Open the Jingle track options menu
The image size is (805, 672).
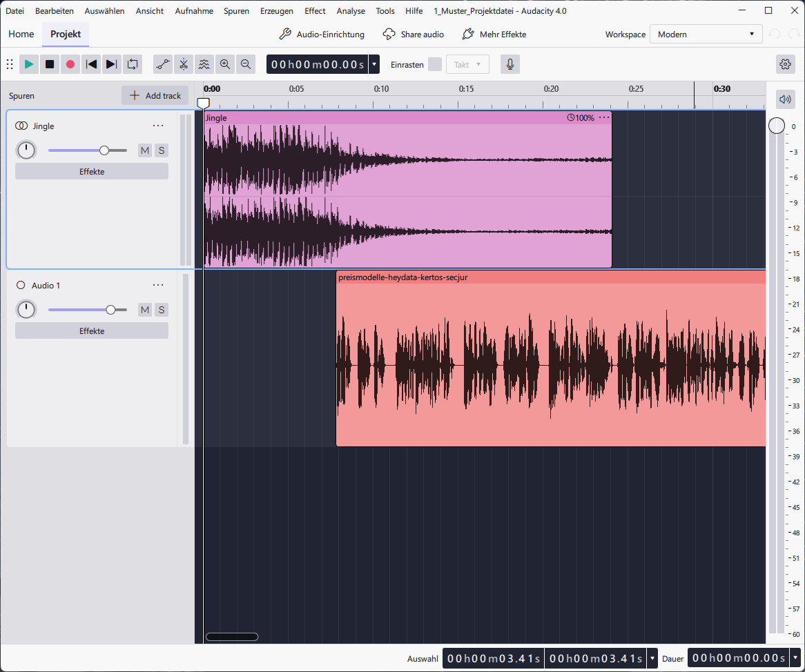pyautogui.click(x=157, y=126)
